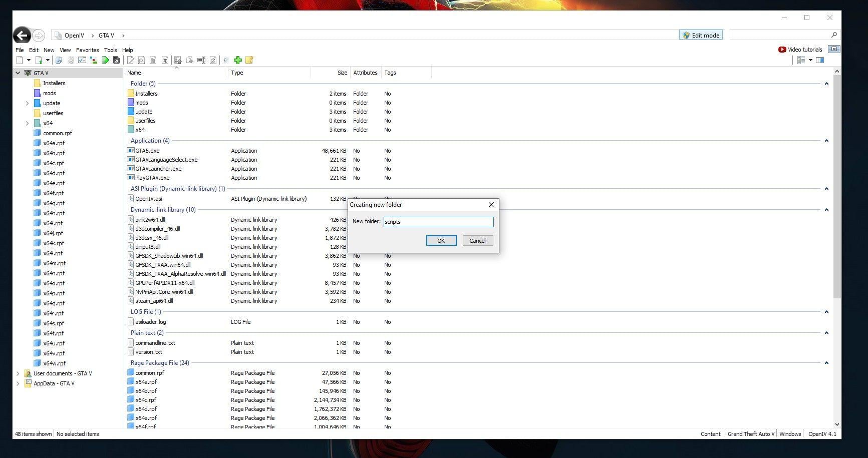Collapse the Rage Package File group
The width and height of the screenshot is (868, 458).
pos(826,363)
